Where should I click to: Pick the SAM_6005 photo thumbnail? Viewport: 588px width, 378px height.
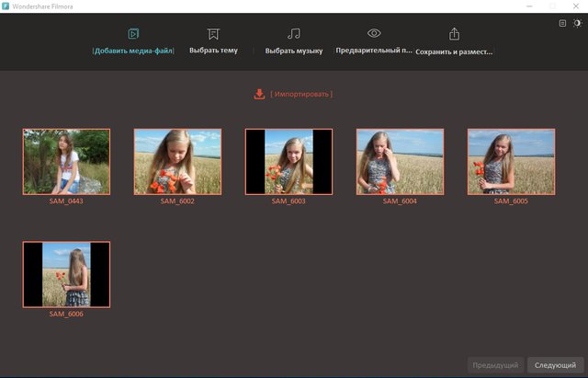(511, 162)
